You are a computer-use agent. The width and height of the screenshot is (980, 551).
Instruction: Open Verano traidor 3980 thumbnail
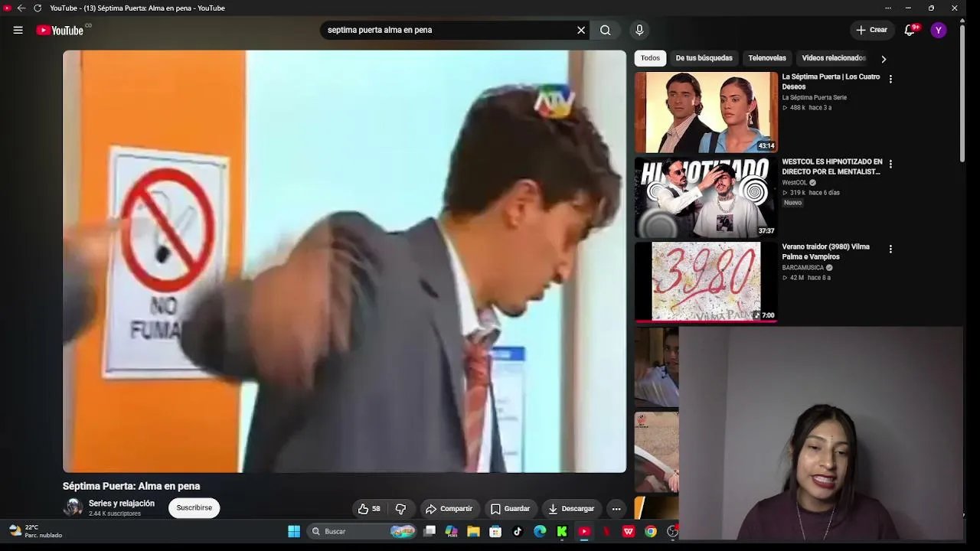(x=706, y=282)
